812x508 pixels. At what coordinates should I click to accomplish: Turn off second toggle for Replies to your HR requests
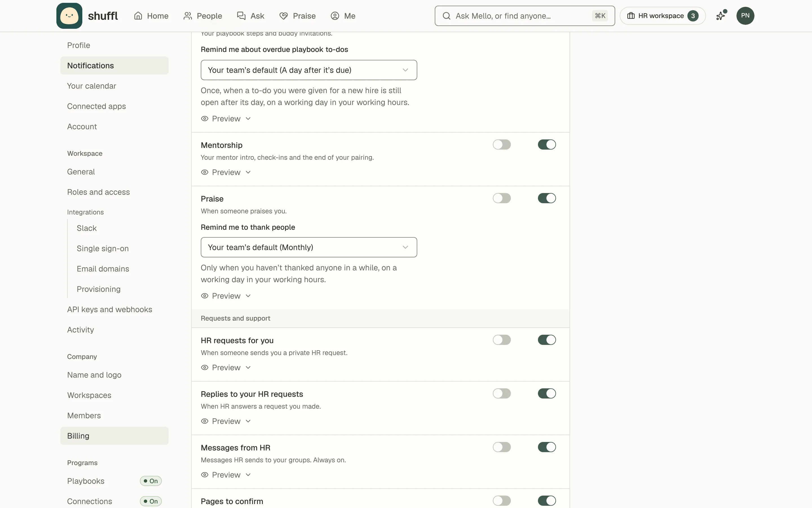pos(547,393)
